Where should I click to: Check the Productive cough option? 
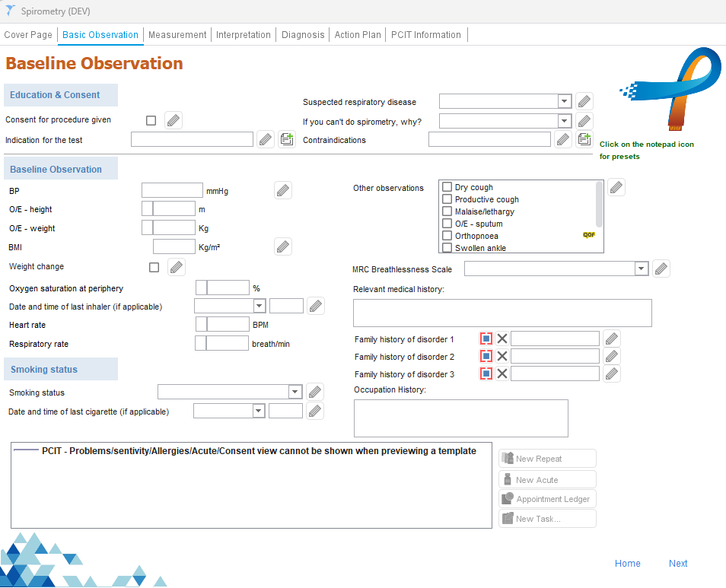pyautogui.click(x=447, y=199)
